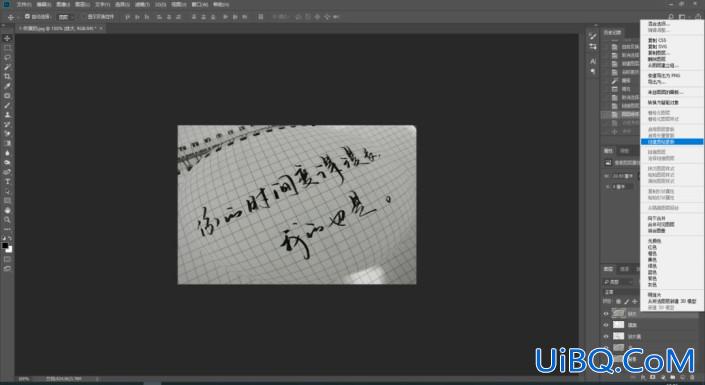The height and width of the screenshot is (385, 705).
Task: Hide the third layer using its eye icon
Action: point(606,336)
